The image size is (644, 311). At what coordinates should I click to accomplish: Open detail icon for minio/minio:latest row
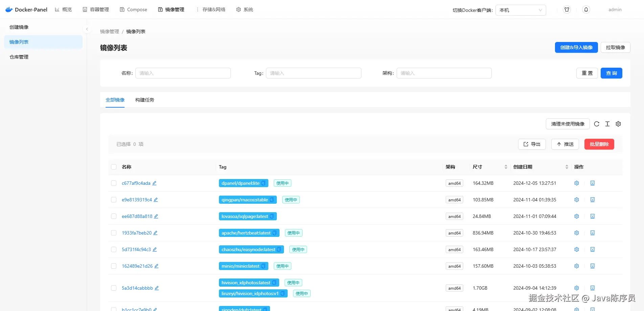click(593, 266)
